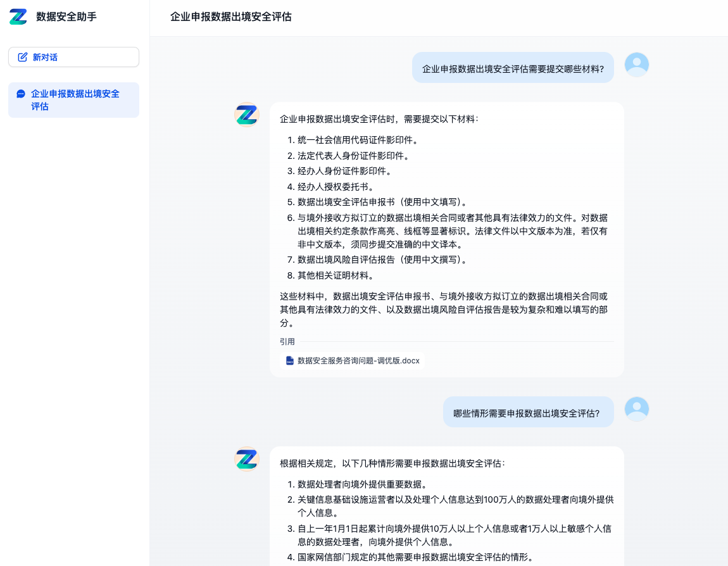Click the Z logo in the sidebar header
This screenshot has height=566, width=728.
coord(18,16)
